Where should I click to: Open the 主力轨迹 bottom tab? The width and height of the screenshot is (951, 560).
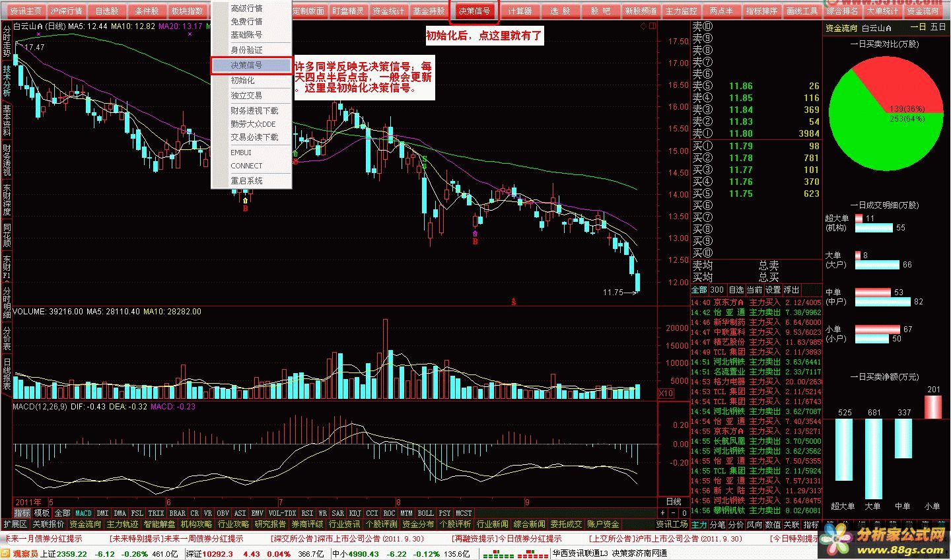pyautogui.click(x=122, y=524)
